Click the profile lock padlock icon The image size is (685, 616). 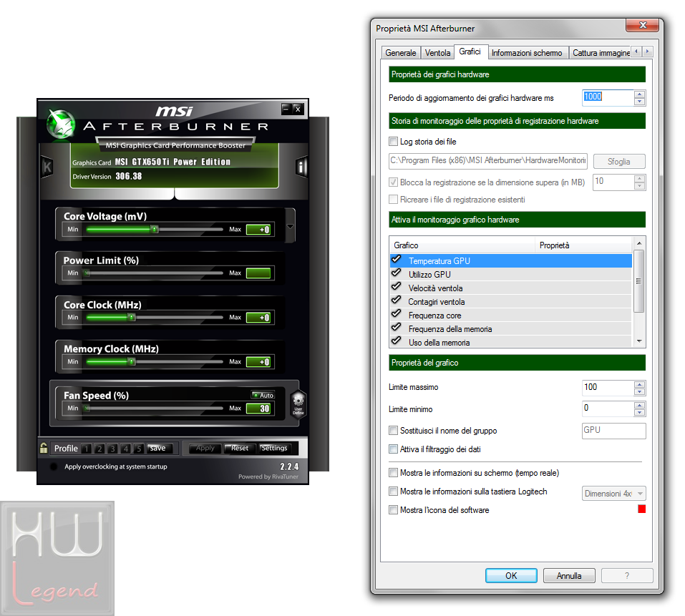pos(44,448)
